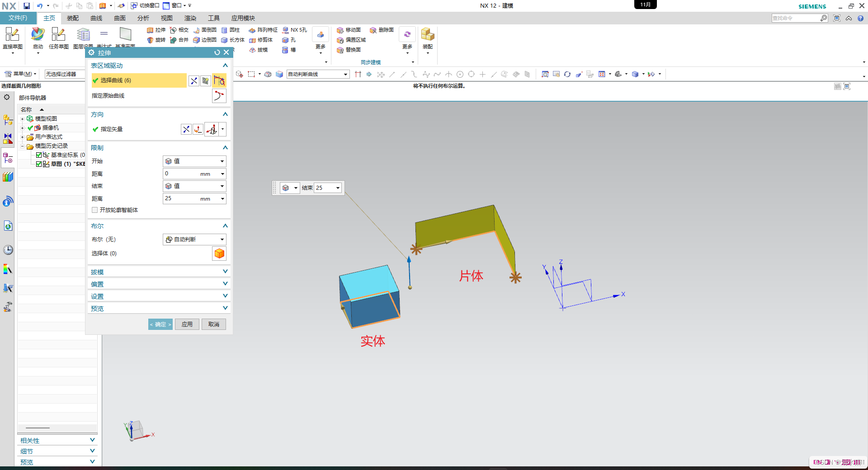Toggle 基准坐标系 checkbox in model history

(39, 155)
